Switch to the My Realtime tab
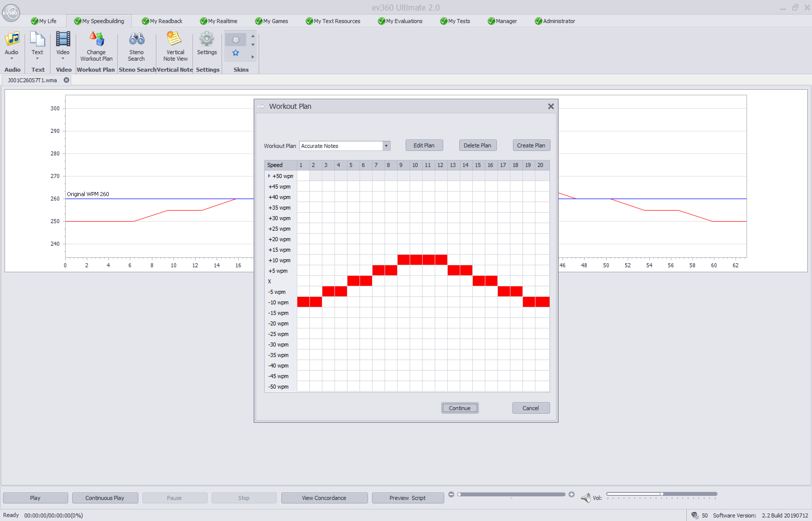The width and height of the screenshot is (812, 521). pos(219,21)
